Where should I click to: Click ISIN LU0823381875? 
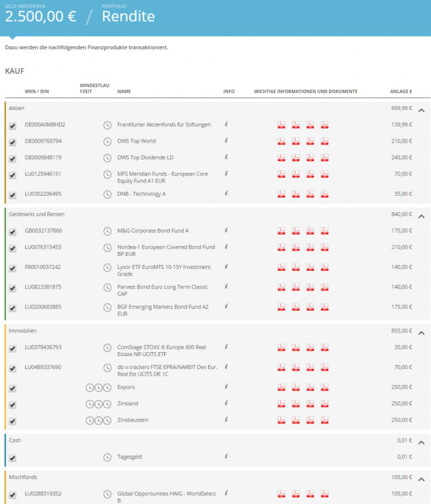pos(43,287)
